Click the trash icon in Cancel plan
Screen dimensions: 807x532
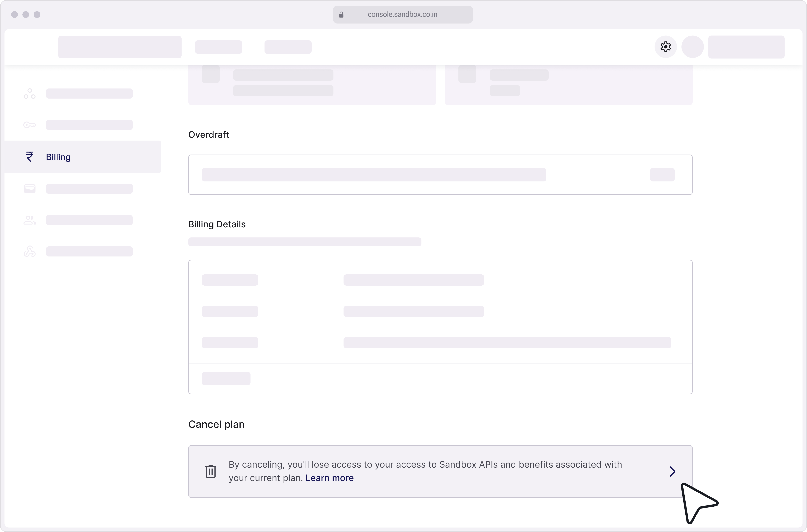coord(211,471)
